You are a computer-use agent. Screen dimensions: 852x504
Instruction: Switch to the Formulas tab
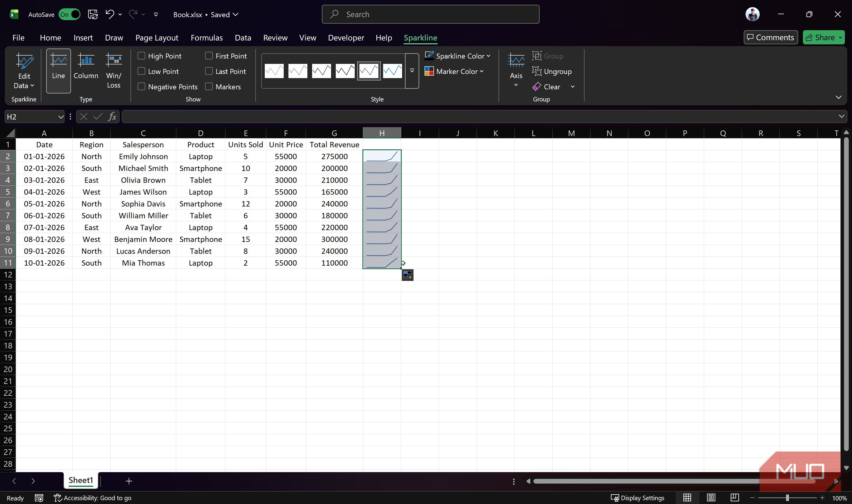click(x=206, y=38)
